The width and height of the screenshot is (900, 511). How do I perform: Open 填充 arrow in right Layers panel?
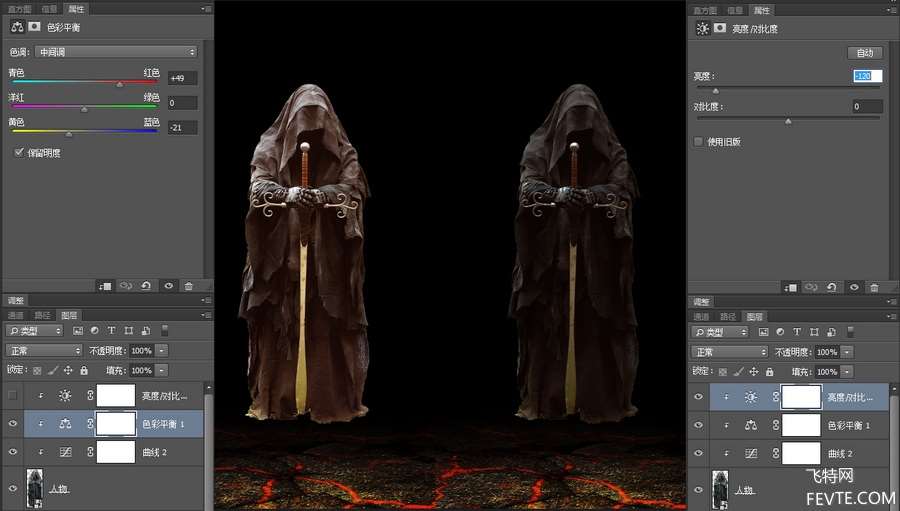(847, 371)
